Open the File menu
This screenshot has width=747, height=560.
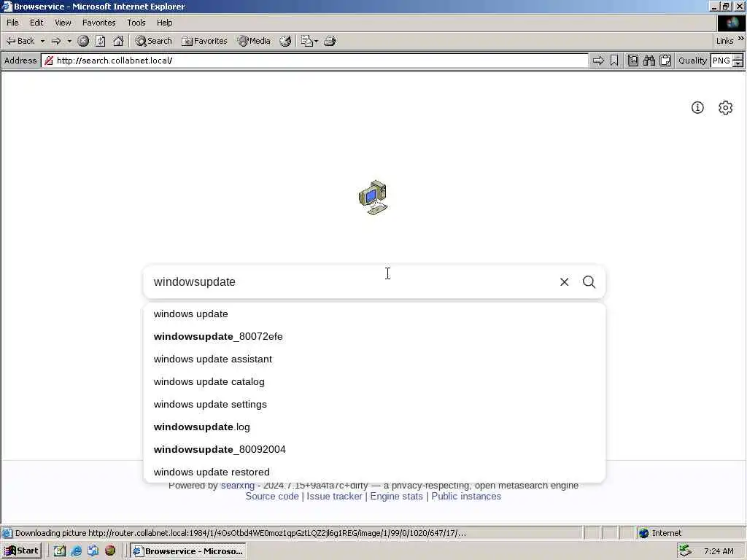12,23
